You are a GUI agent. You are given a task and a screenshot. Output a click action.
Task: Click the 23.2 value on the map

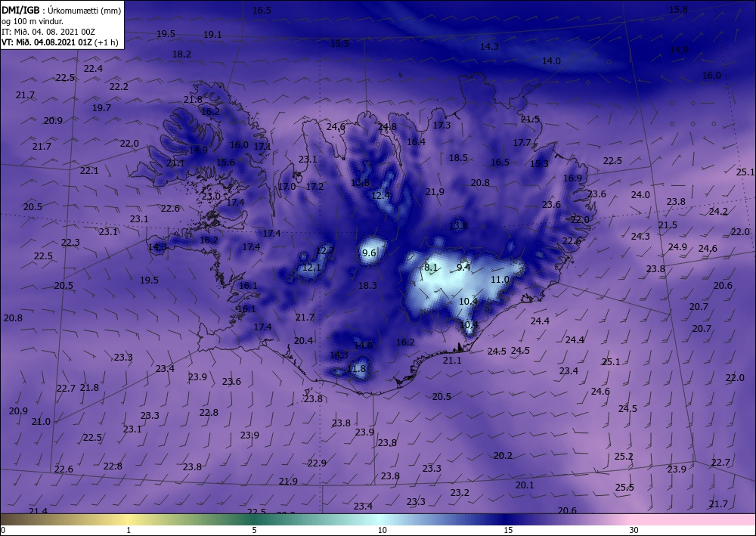point(460,492)
